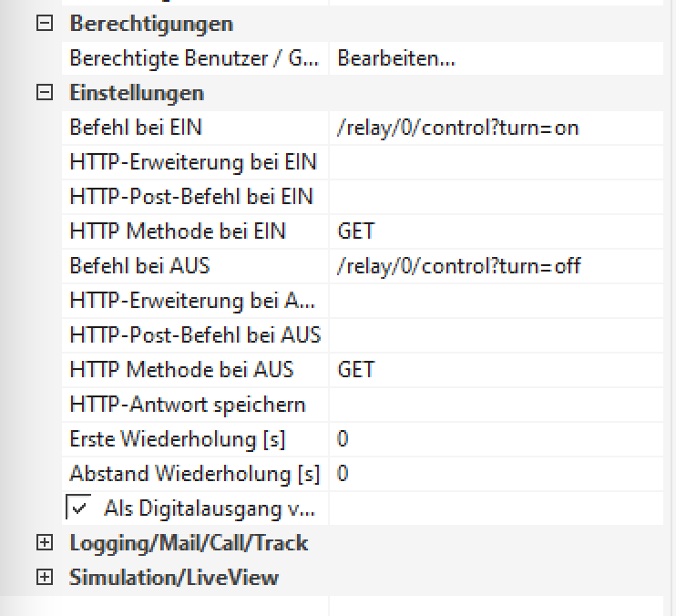This screenshot has width=676, height=616.
Task: Open HTTP Methode bei EIN GET value
Action: click(x=495, y=231)
